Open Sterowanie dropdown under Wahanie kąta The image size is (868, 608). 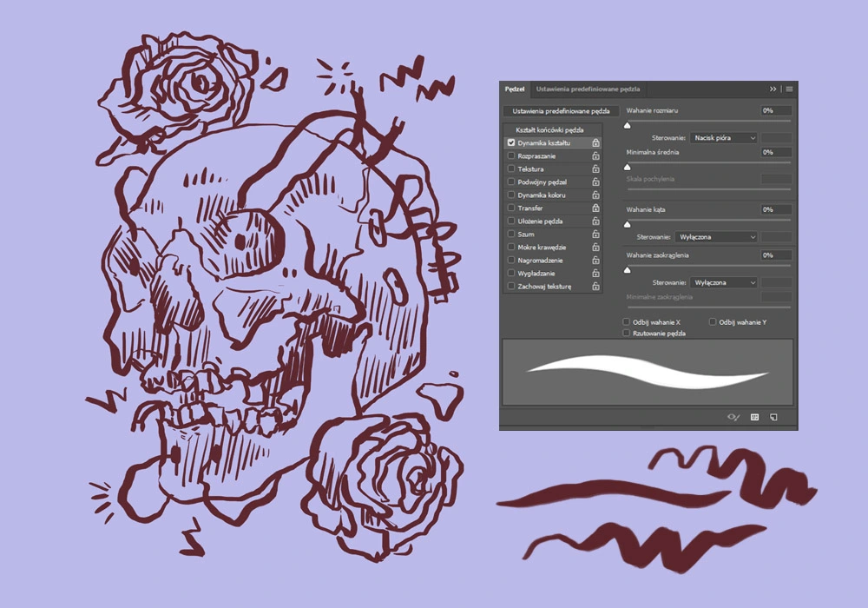click(x=716, y=237)
